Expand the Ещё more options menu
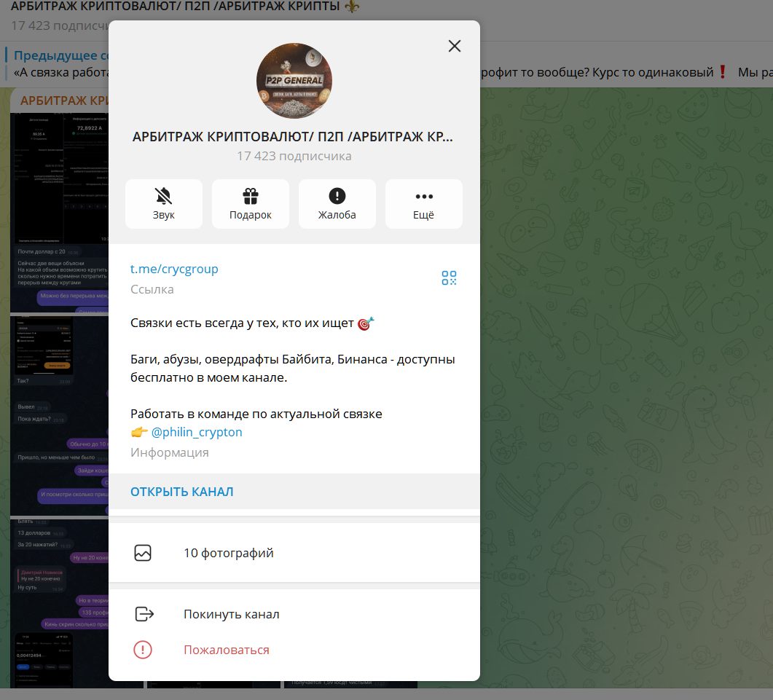This screenshot has height=700, width=773. click(x=423, y=203)
